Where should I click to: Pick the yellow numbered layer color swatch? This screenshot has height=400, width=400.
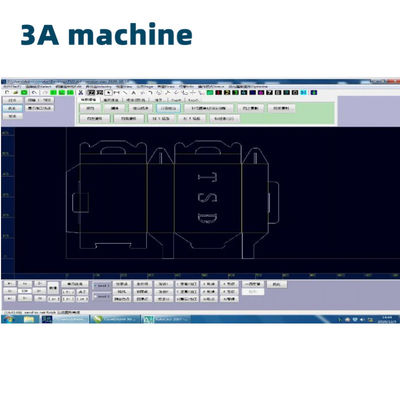[227, 93]
